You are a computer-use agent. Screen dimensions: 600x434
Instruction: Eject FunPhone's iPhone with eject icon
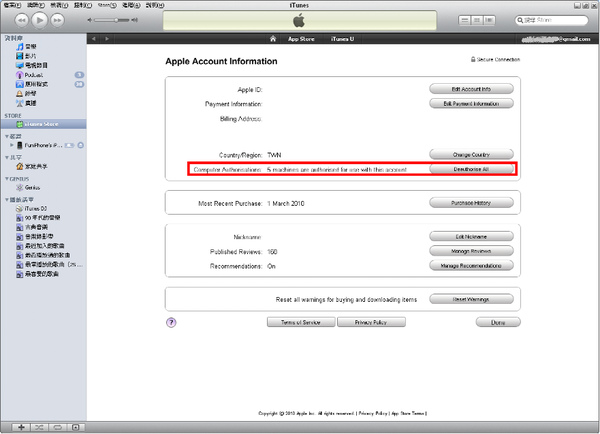(80, 145)
